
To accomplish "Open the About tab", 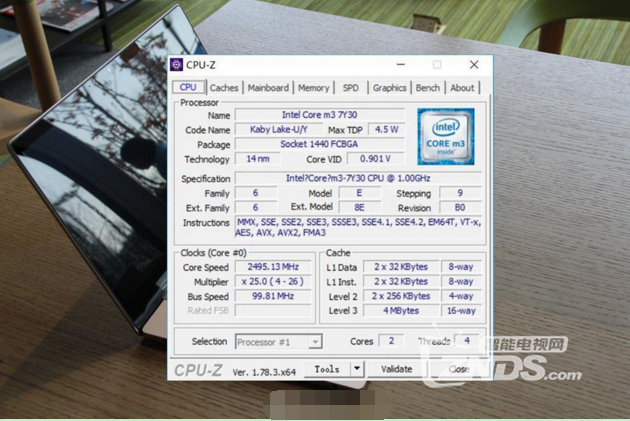I will pos(462,88).
